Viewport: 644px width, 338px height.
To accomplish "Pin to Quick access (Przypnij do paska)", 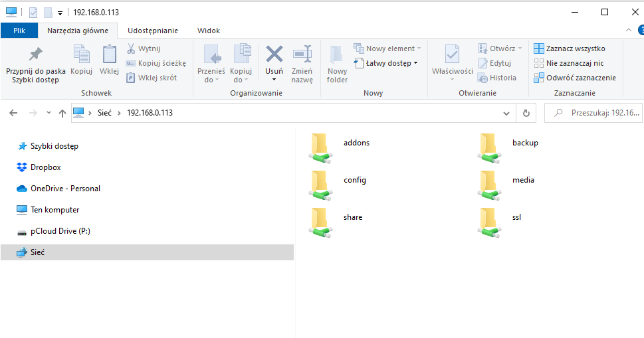I will pyautogui.click(x=35, y=65).
